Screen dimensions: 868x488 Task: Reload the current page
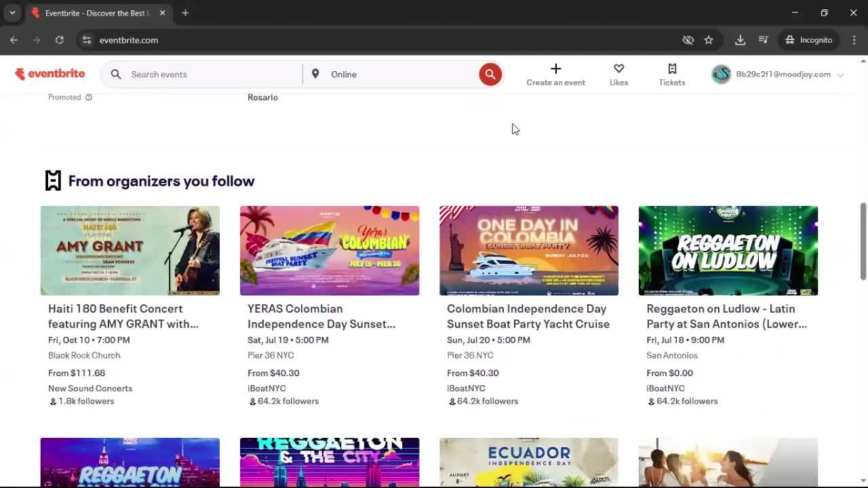click(59, 40)
